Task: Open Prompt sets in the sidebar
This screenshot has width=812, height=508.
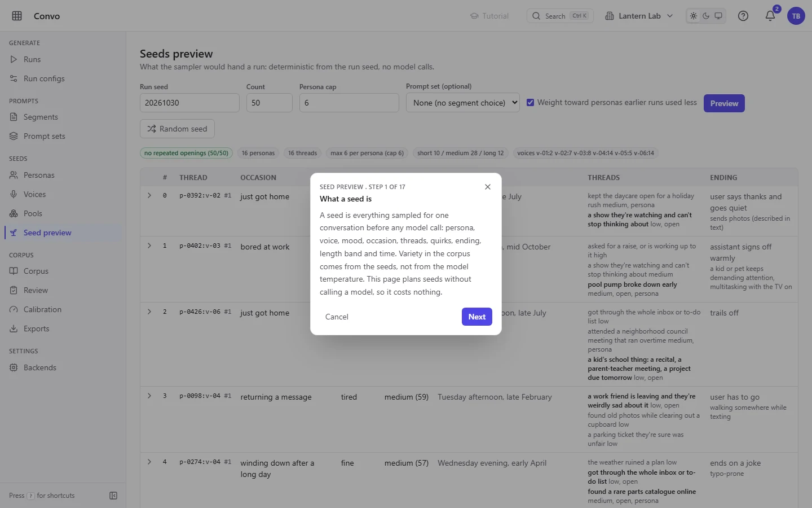Action: [x=63, y=136]
